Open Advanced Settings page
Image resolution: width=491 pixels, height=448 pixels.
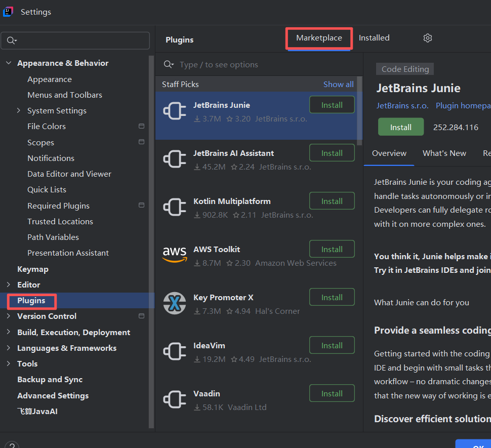pos(53,396)
